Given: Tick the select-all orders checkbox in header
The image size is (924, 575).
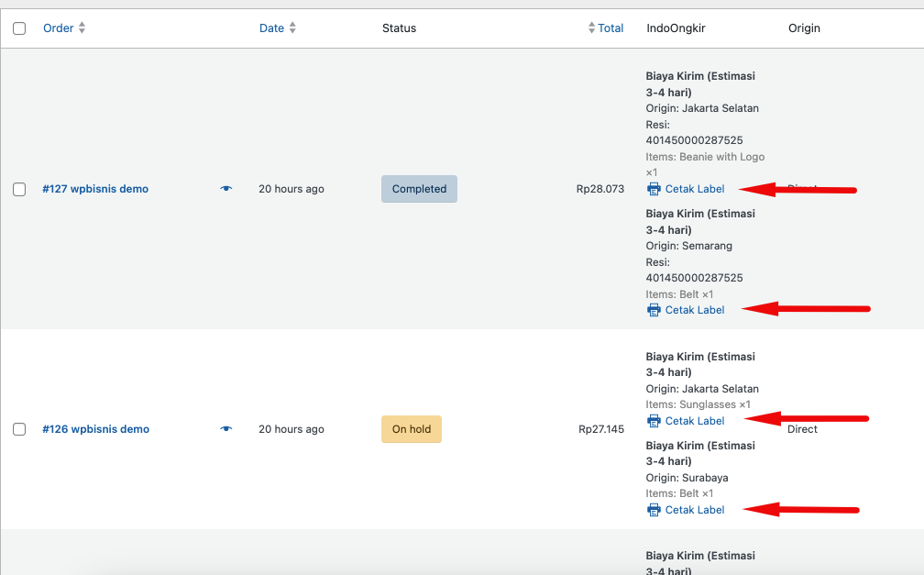Looking at the screenshot, I should pos(19,28).
